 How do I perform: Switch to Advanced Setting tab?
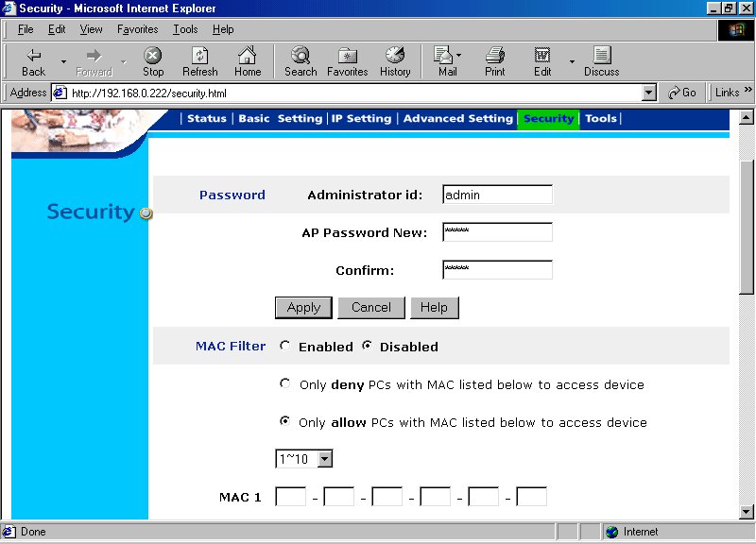click(457, 119)
